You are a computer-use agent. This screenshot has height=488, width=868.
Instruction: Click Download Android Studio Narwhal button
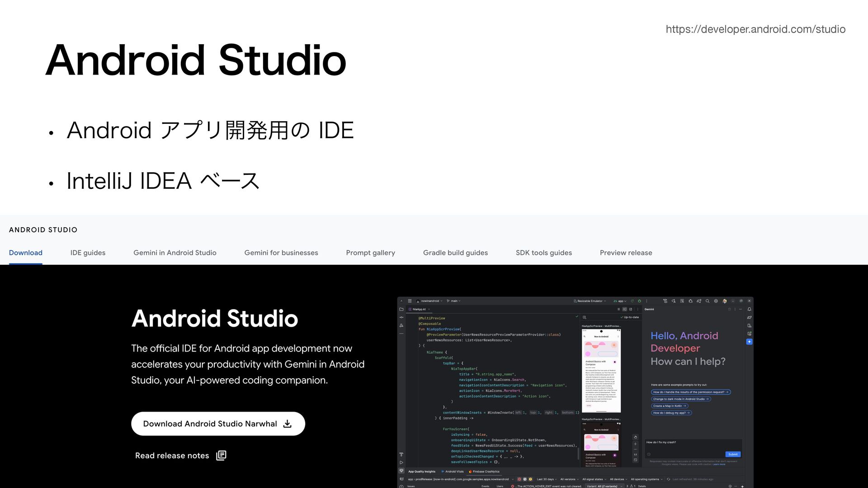pos(218,424)
